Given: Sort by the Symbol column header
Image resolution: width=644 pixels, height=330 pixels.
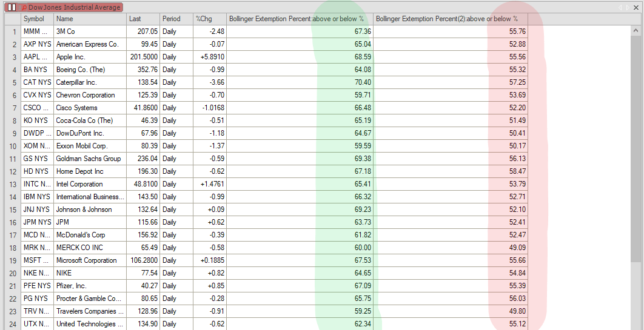Looking at the screenshot, I should pyautogui.click(x=38, y=18).
